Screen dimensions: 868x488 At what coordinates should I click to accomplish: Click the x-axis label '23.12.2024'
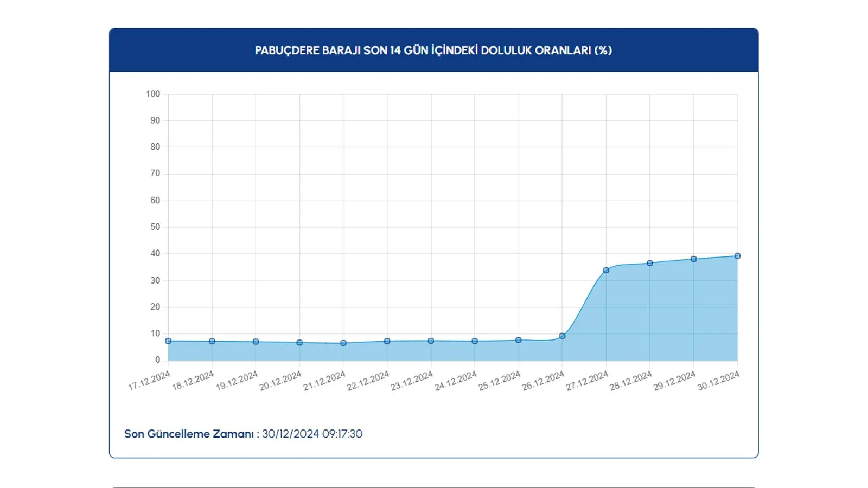pos(412,381)
